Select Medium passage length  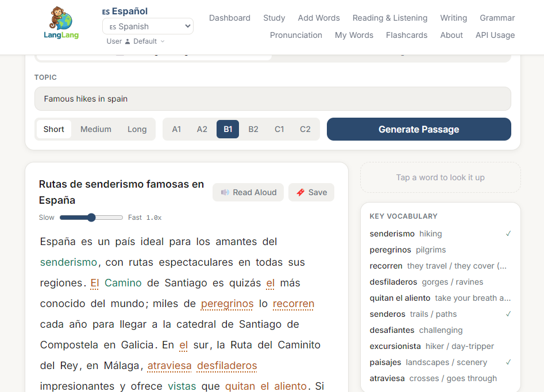[x=96, y=129]
